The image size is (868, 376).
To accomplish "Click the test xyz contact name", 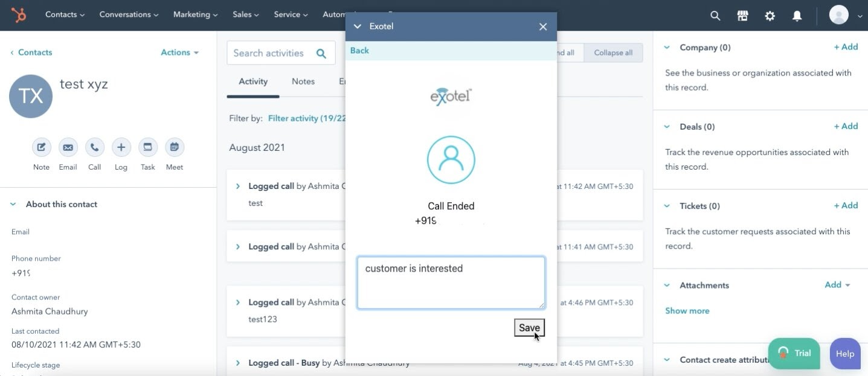I will pyautogui.click(x=84, y=84).
